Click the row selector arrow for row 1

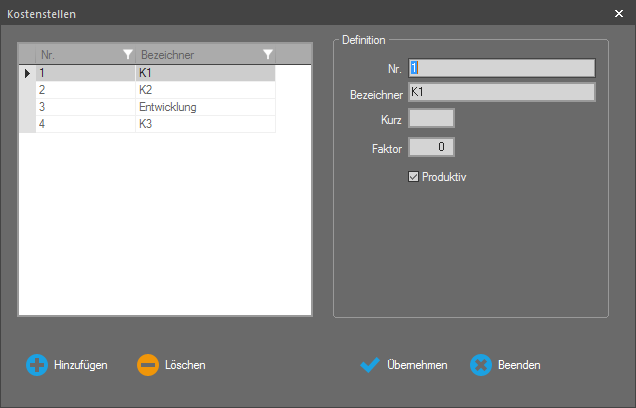(27, 72)
